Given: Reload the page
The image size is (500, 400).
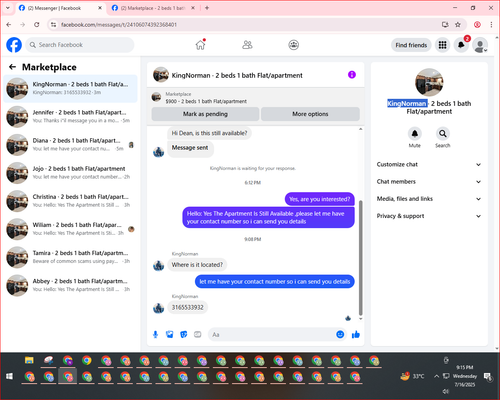Looking at the screenshot, I should click(x=37, y=24).
